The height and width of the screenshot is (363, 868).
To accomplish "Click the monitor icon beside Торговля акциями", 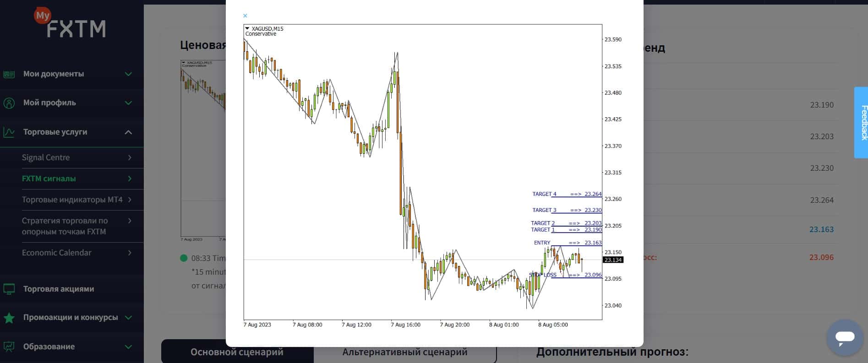I will (9, 289).
